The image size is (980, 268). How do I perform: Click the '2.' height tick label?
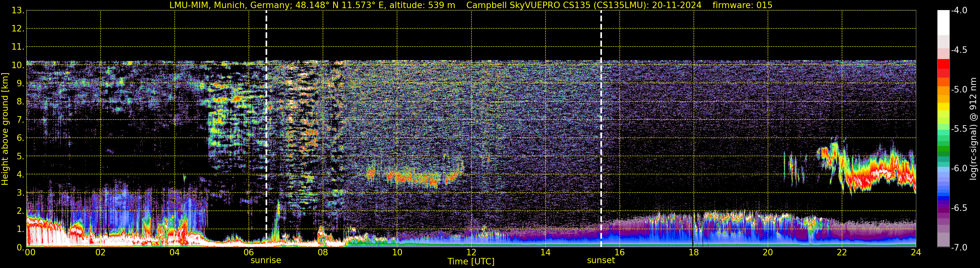click(20, 211)
